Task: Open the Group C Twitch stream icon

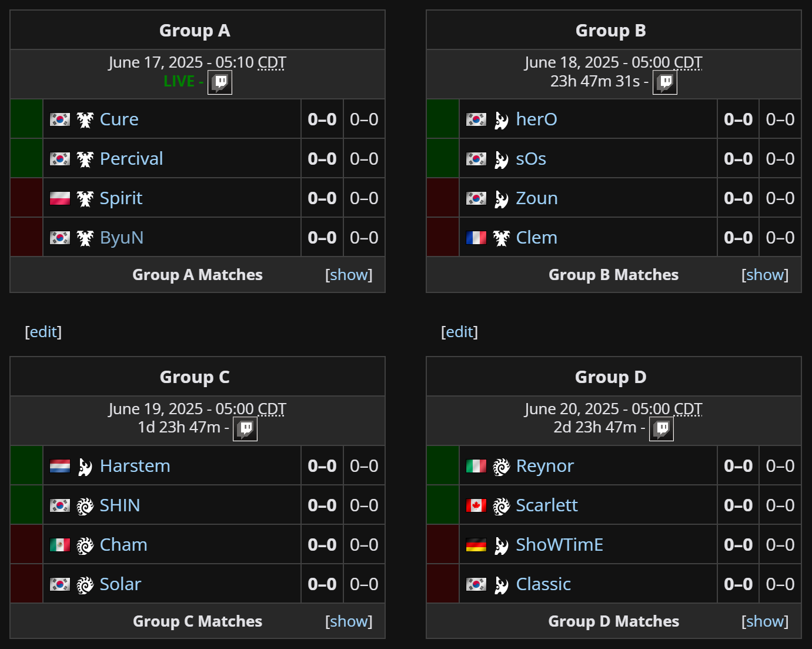Action: click(245, 429)
